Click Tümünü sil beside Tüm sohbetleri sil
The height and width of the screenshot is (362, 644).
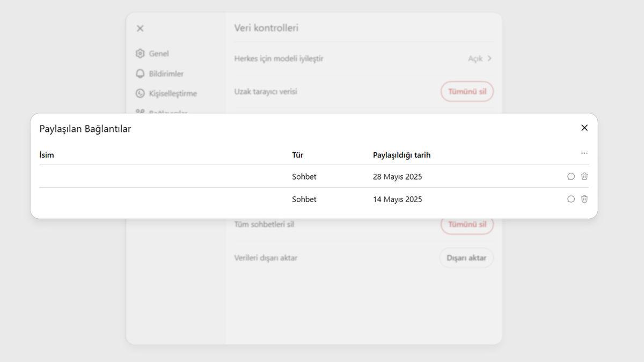click(467, 224)
